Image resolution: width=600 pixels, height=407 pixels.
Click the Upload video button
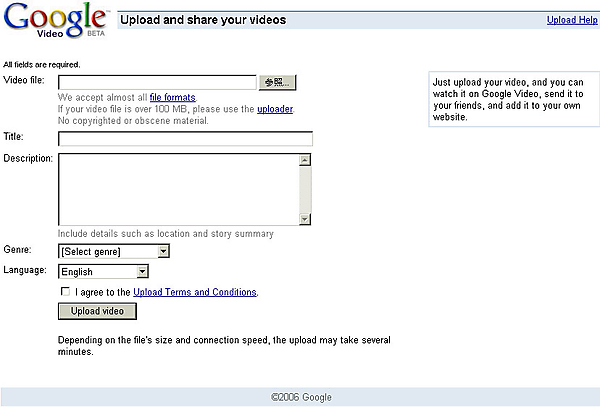coord(97,311)
